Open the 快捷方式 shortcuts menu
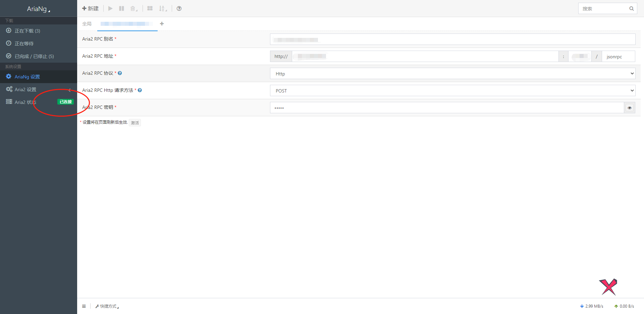Image resolution: width=644 pixels, height=314 pixels. (x=107, y=306)
